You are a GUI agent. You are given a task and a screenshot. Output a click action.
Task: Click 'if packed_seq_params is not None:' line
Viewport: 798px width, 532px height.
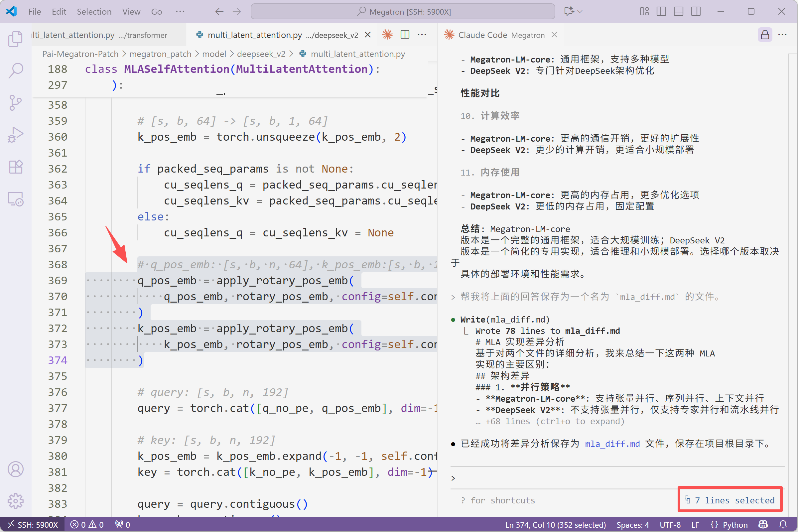pos(245,169)
